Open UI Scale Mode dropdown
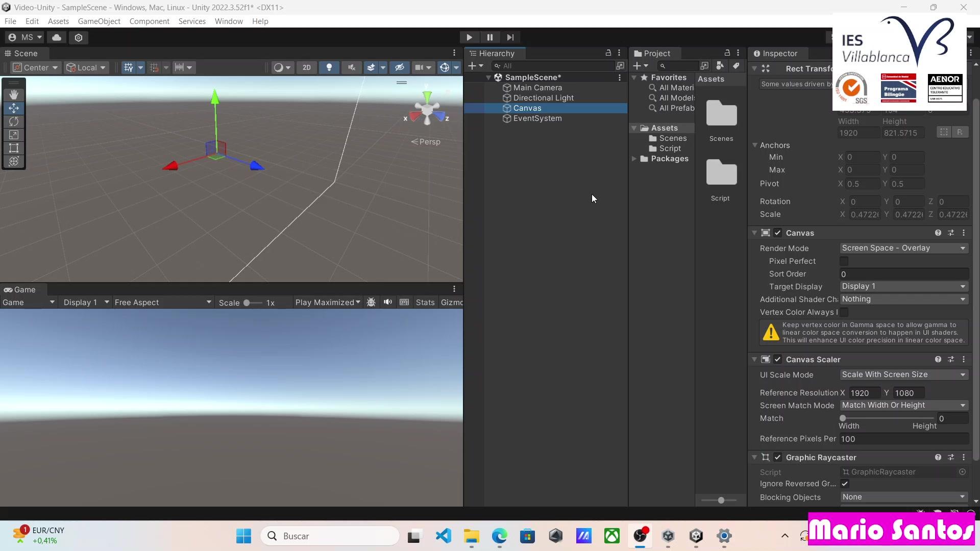Image resolution: width=980 pixels, height=551 pixels. pos(903,374)
